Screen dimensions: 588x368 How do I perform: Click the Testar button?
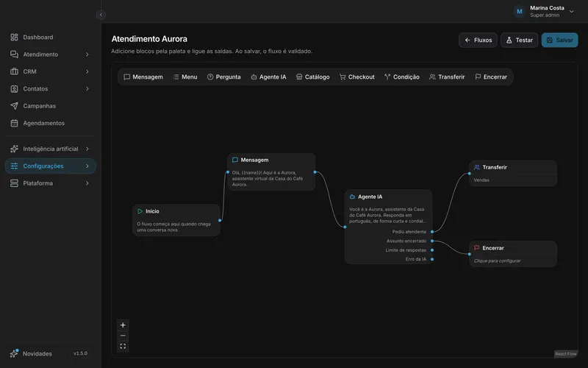520,40
